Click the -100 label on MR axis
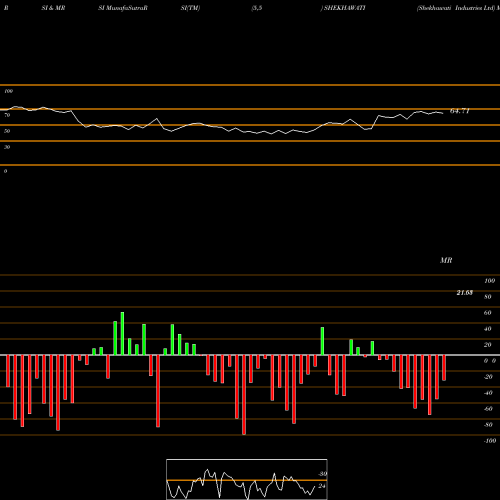The image size is (500, 500). (490, 441)
